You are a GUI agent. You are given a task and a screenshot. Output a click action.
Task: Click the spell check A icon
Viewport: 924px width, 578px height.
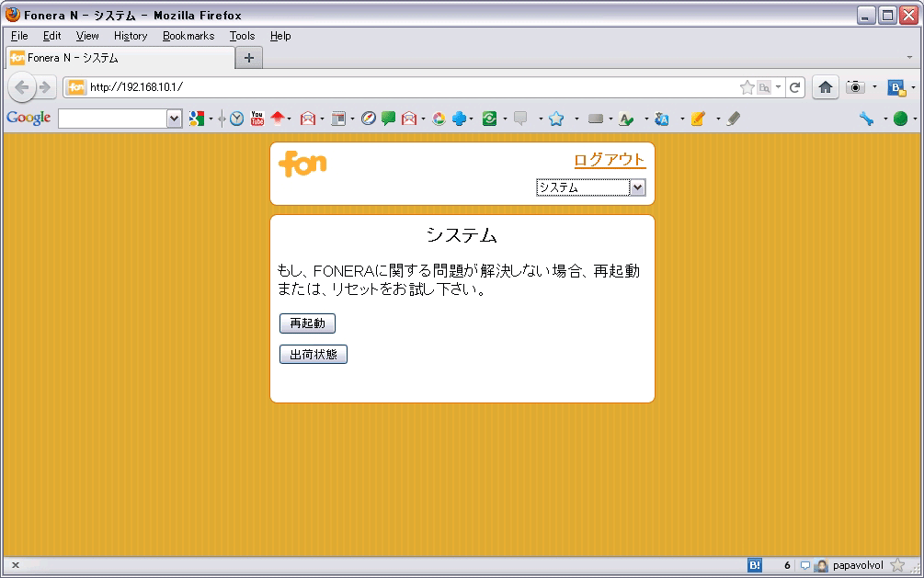626,119
